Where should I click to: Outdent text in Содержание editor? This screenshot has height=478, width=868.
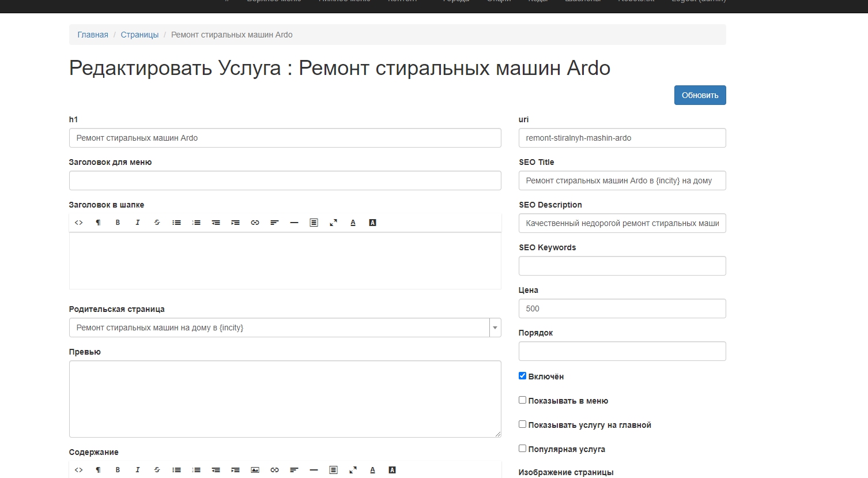216,470
